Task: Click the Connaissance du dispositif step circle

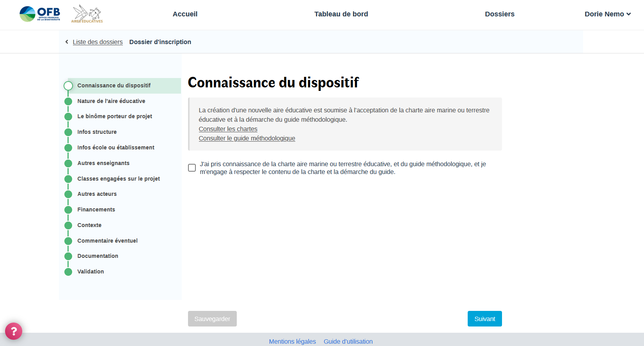Action: coord(68,86)
